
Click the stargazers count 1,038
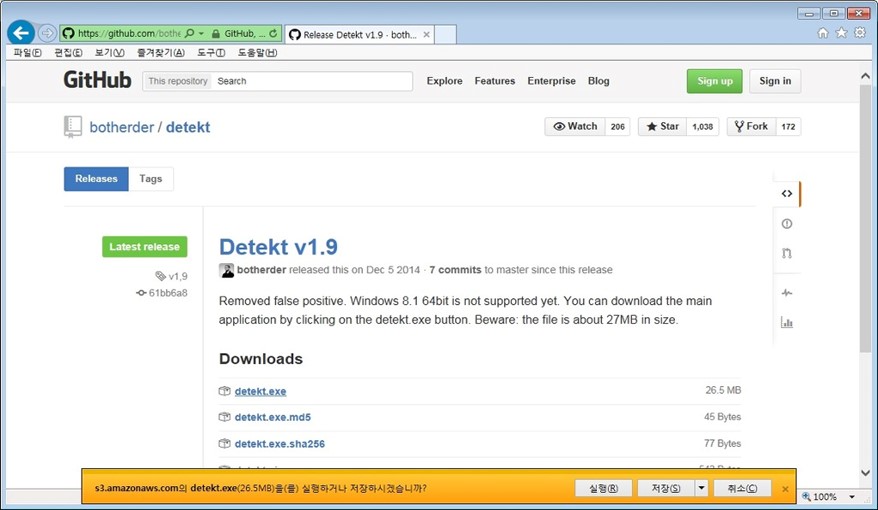pyautogui.click(x=703, y=127)
